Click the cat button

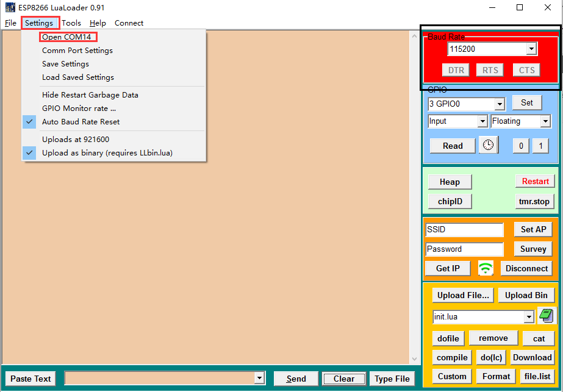point(539,338)
